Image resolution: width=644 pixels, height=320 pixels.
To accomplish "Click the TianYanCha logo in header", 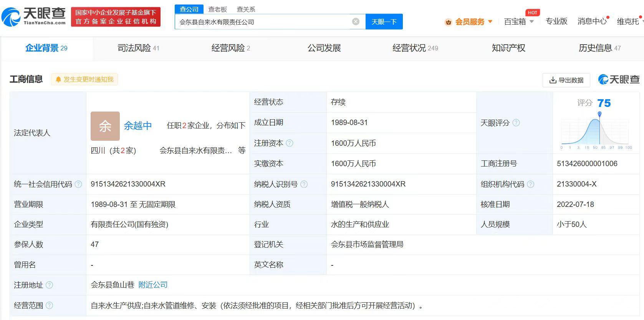I will click(x=34, y=17).
